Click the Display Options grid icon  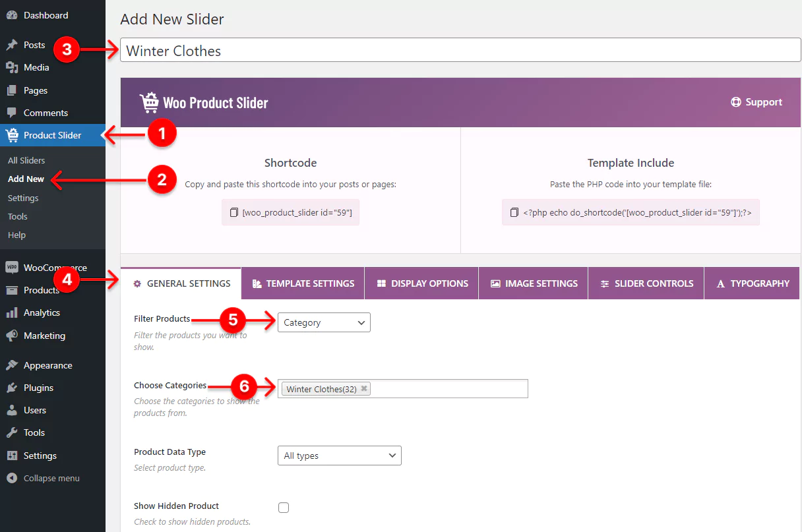coord(381,283)
